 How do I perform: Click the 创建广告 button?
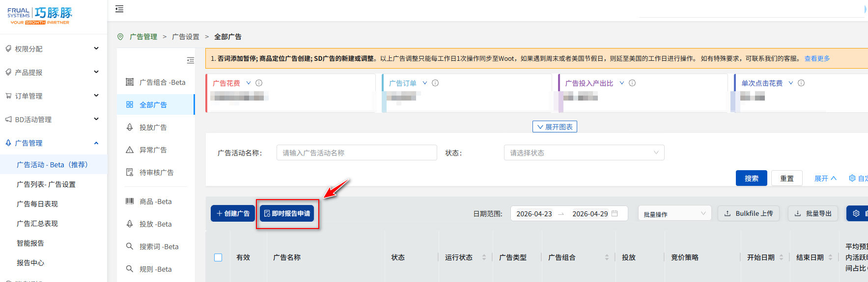(233, 213)
